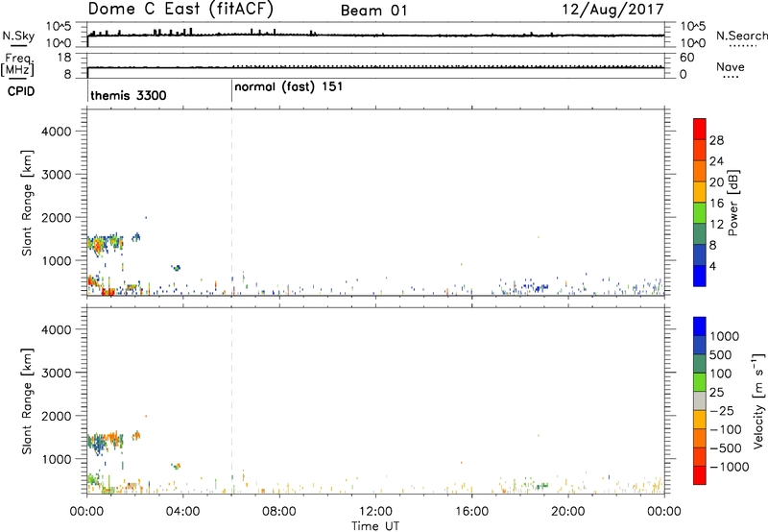The height and width of the screenshot is (532, 768).
Task: Click the "−25" tick on Velocity colorbar
Action: (x=722, y=411)
